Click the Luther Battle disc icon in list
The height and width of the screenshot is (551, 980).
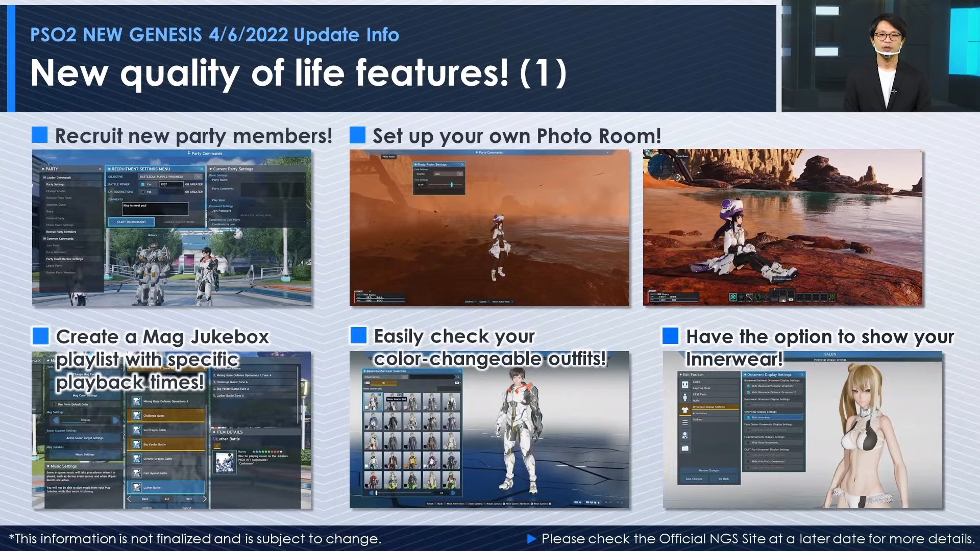(x=137, y=487)
